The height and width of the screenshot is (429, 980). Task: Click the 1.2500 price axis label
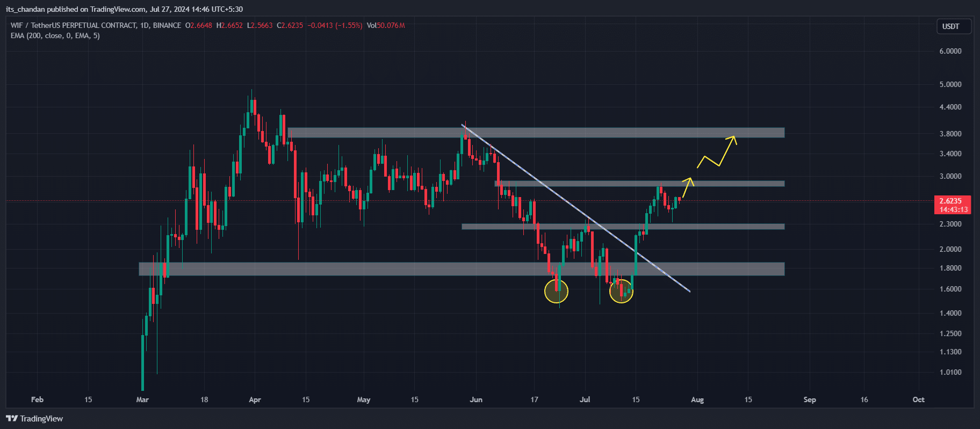click(950, 333)
